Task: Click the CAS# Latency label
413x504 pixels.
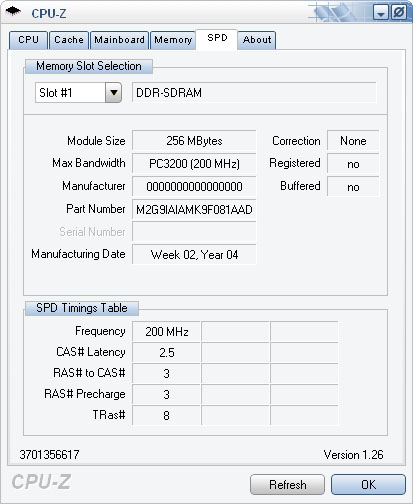Action: [x=91, y=352]
